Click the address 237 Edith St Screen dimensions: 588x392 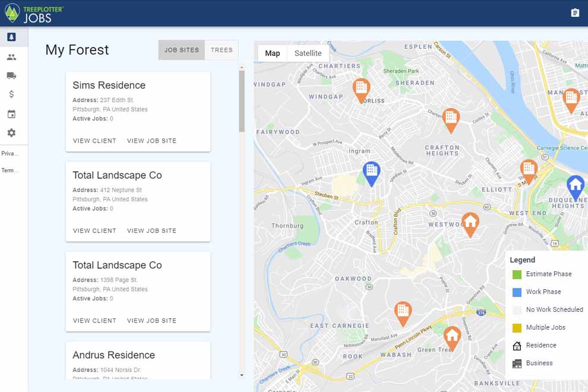tap(116, 100)
